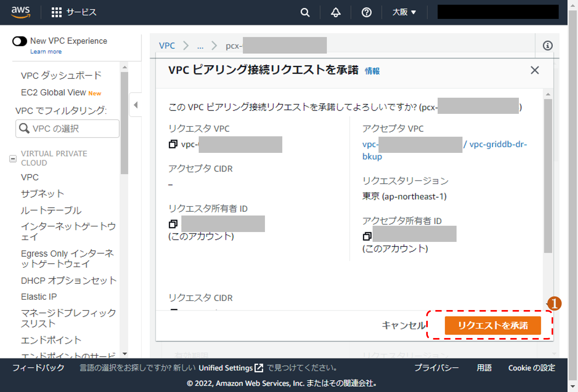Toggle the New VPC Experience switch
Image resolution: width=578 pixels, height=392 pixels.
pyautogui.click(x=20, y=41)
